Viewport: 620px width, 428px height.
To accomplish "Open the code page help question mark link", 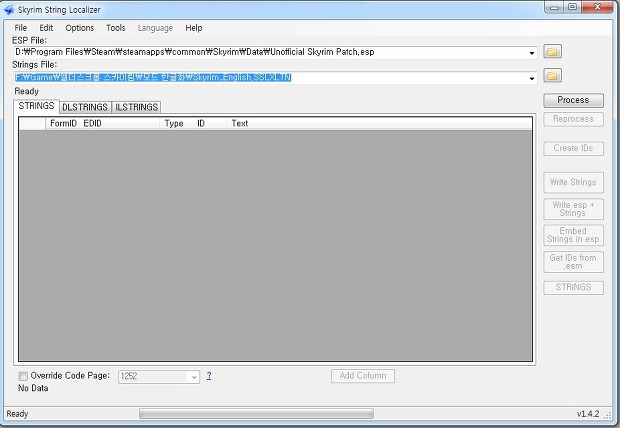I will point(209,376).
